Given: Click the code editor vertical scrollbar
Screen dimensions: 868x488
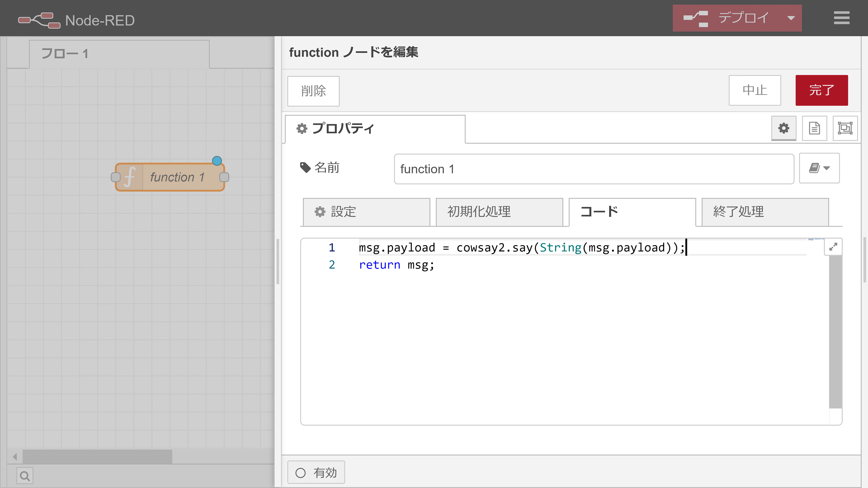Looking at the screenshot, I should pyautogui.click(x=835, y=332).
